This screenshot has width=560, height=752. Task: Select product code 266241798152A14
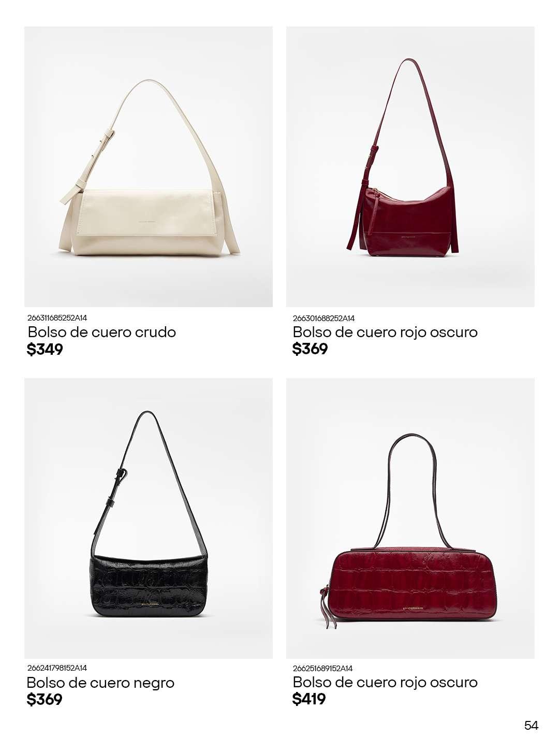click(57, 668)
